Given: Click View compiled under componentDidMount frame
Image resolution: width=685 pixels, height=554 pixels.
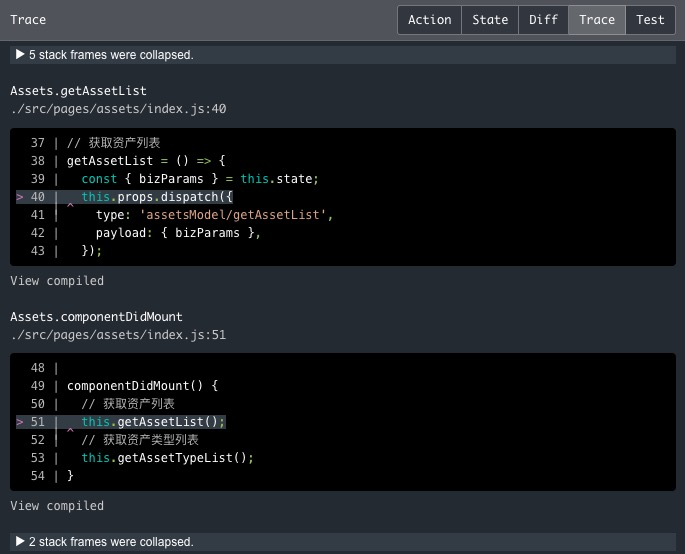Looking at the screenshot, I should click(x=57, y=506).
